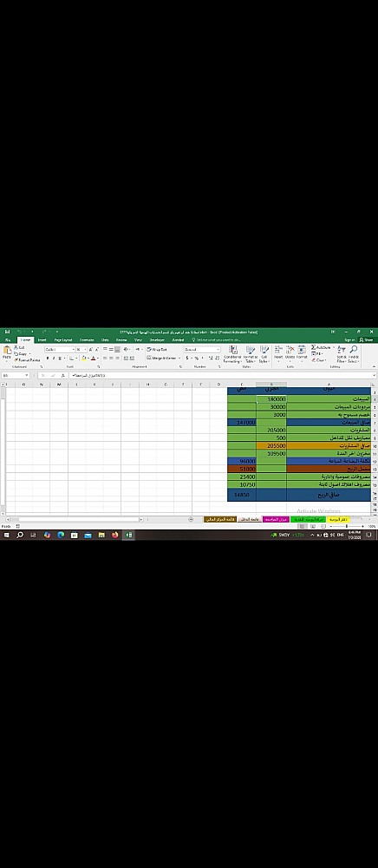This screenshot has width=378, height=868.
Task: Click the Find & Select magnifier icon
Action: click(x=354, y=354)
